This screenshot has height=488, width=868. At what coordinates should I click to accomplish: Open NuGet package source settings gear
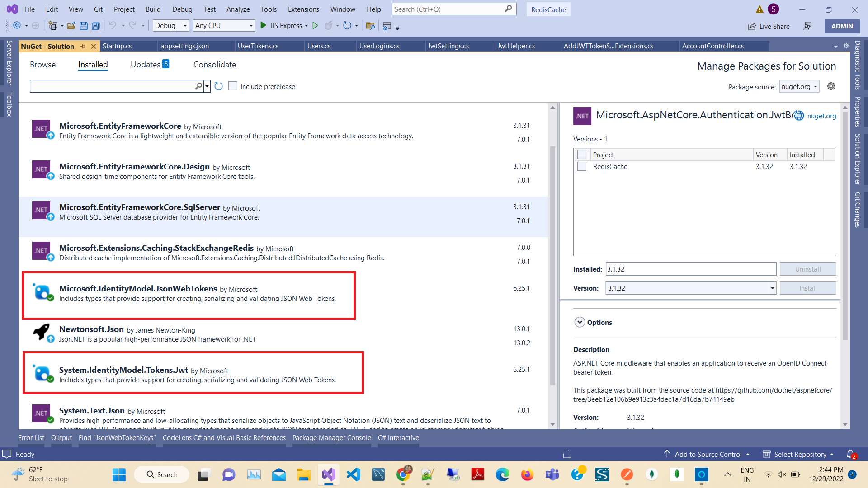click(831, 86)
